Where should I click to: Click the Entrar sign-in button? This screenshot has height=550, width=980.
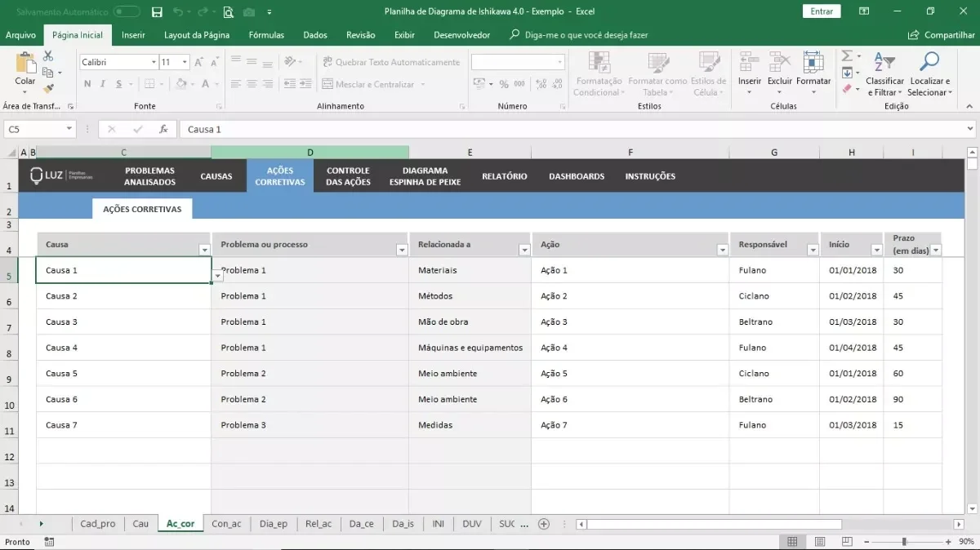click(x=822, y=11)
